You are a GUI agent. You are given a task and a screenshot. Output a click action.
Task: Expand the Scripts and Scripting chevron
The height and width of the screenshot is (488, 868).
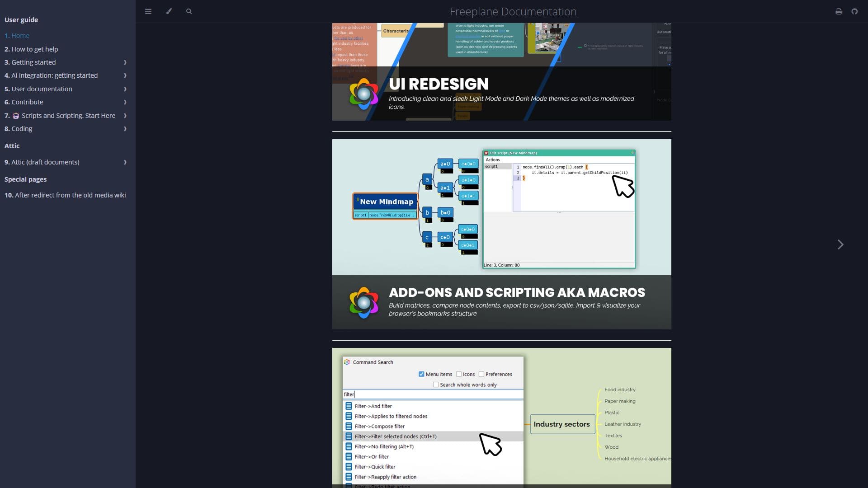point(125,116)
